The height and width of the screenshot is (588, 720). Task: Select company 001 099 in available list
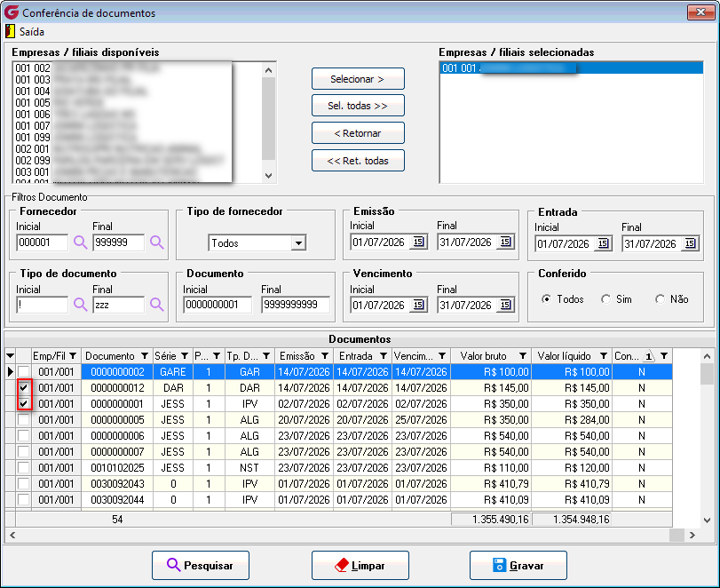[x=137, y=138]
